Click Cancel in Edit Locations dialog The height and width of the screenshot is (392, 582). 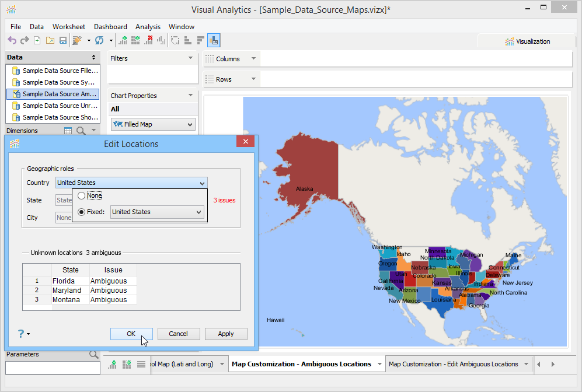tap(179, 334)
